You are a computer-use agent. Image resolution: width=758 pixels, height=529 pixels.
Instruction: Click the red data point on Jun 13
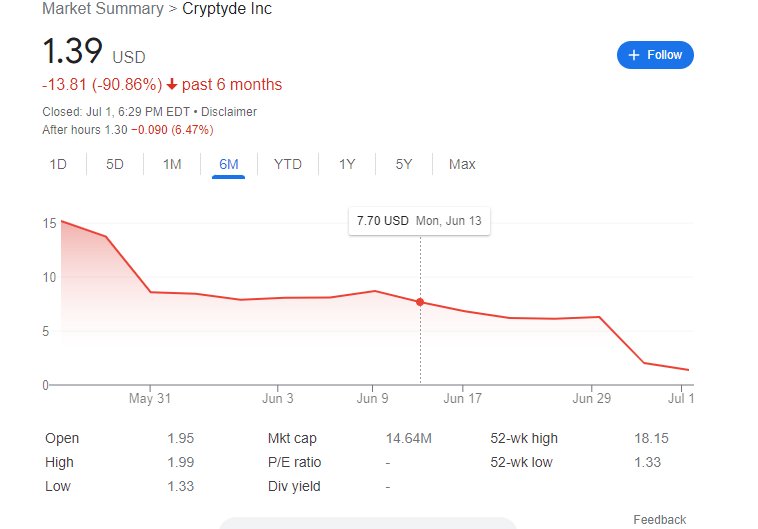420,302
